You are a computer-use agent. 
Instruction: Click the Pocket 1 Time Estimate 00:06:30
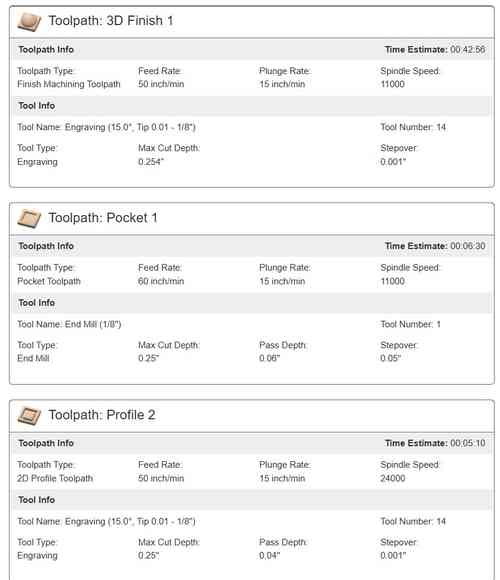click(467, 246)
